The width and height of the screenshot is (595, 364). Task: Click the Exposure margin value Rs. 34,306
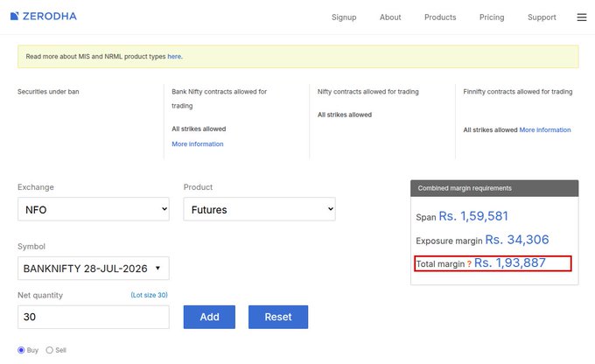click(x=517, y=240)
